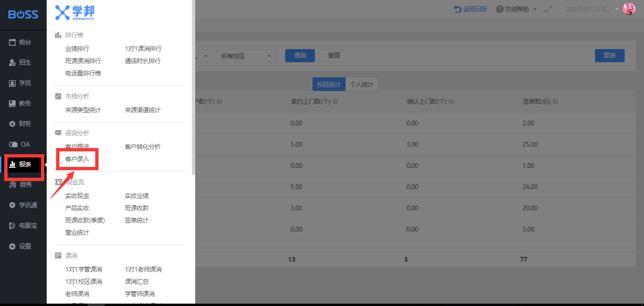Click the 市场分析 section icon
The width and height of the screenshot is (644, 306).
point(58,96)
